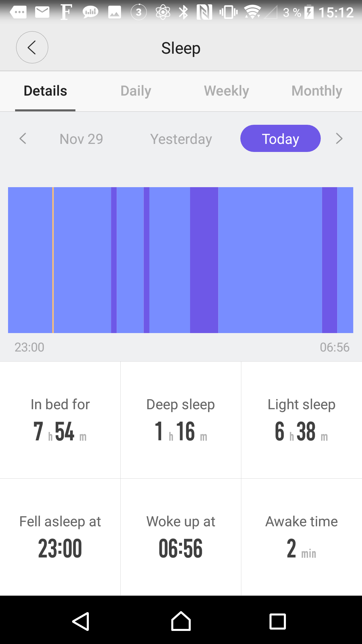Tap the Deep sleep statistic tile
Screen dimensions: 362x644
click(x=181, y=420)
